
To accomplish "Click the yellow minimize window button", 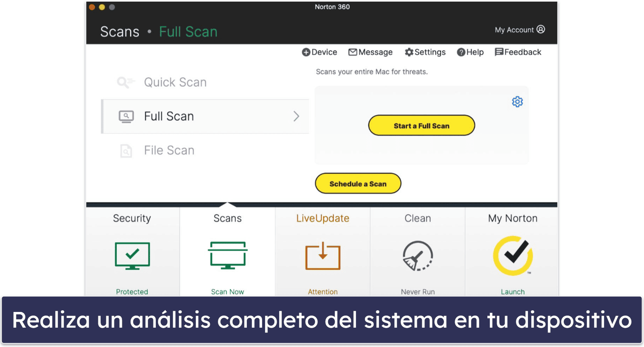I will coord(102,7).
